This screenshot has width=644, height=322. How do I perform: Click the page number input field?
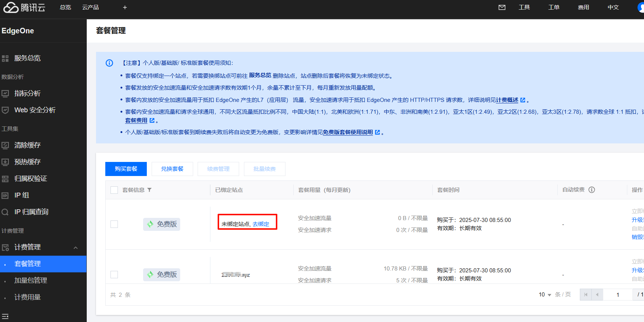(x=618, y=295)
